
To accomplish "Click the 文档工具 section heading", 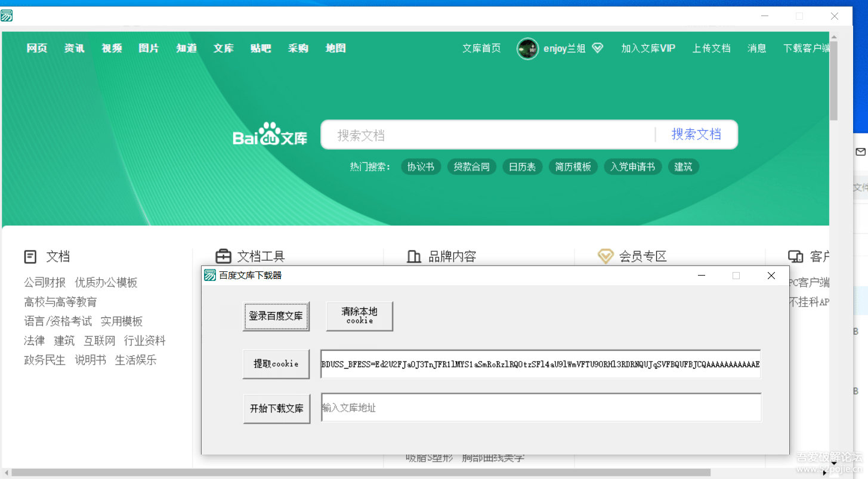I will click(261, 257).
